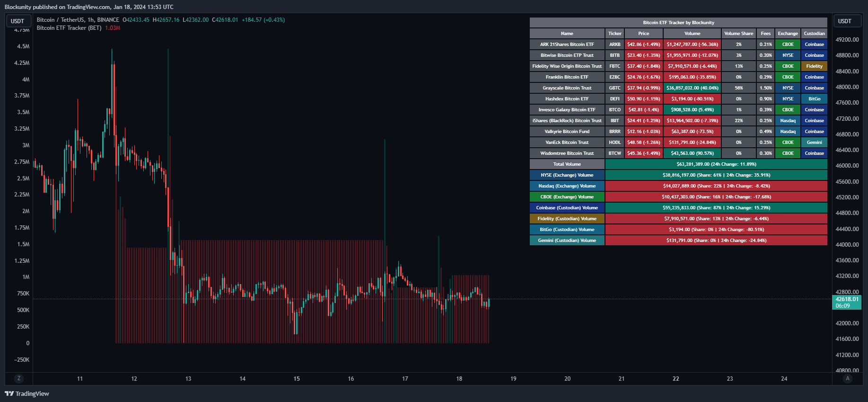Click the Z timezone button at bottom left
The width and height of the screenshot is (868, 402).
(19, 378)
